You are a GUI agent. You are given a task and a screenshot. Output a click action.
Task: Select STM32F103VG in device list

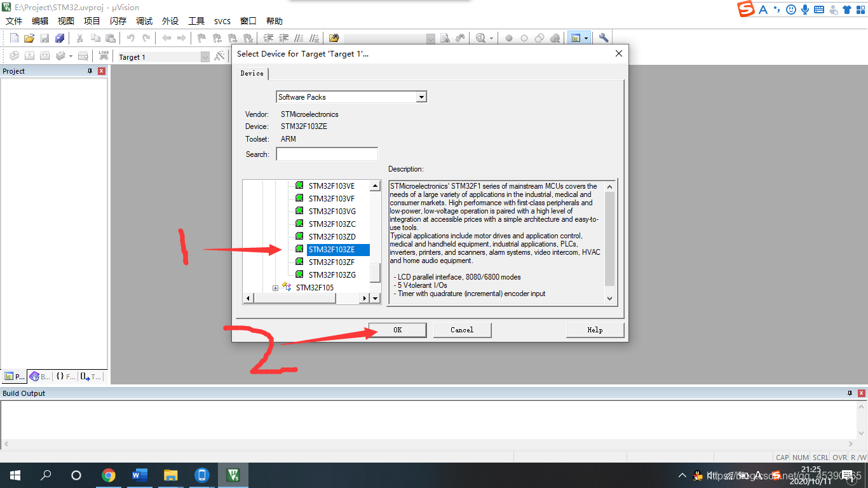pyautogui.click(x=332, y=212)
